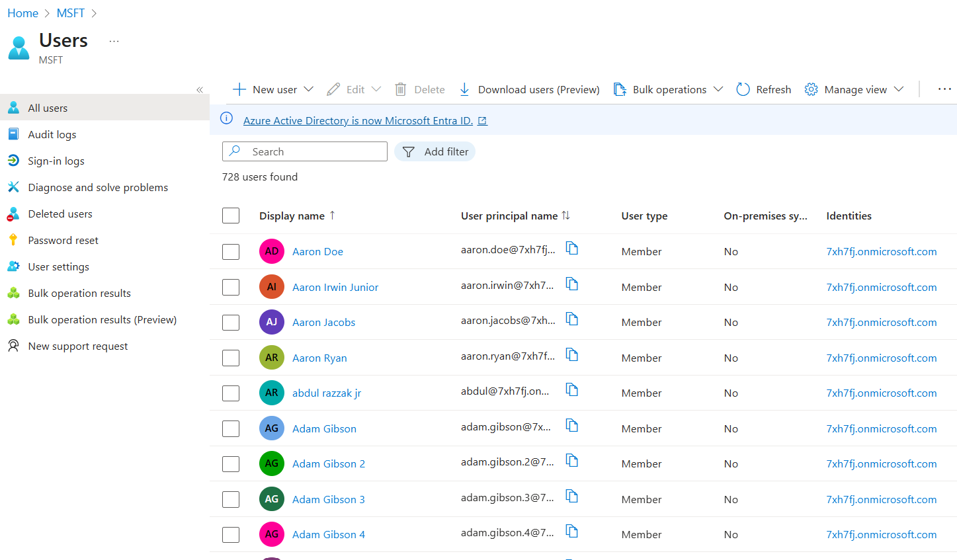Click the Add filter button
Viewport: 957px width, 560px height.
click(x=435, y=151)
